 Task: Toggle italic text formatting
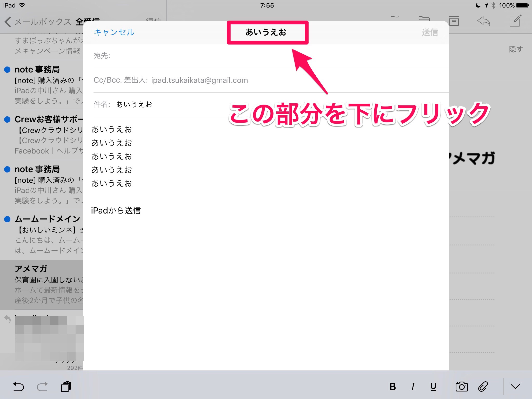click(413, 387)
